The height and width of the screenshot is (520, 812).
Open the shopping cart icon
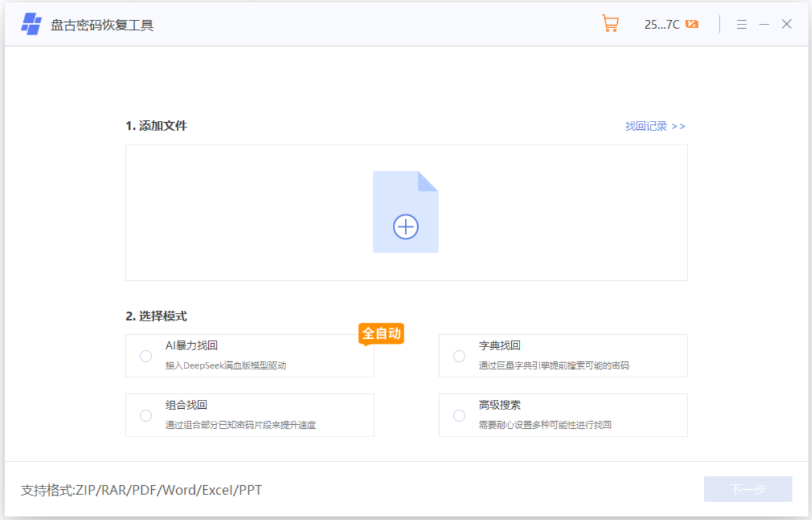(x=609, y=24)
